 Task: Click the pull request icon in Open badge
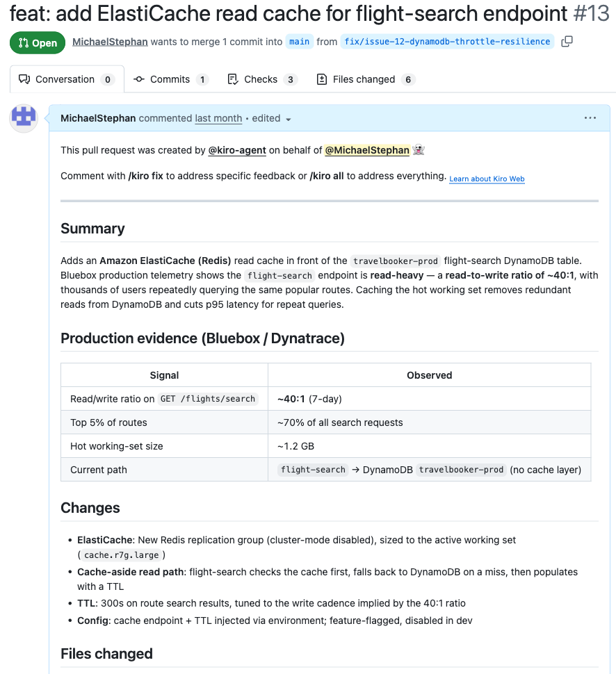point(24,42)
